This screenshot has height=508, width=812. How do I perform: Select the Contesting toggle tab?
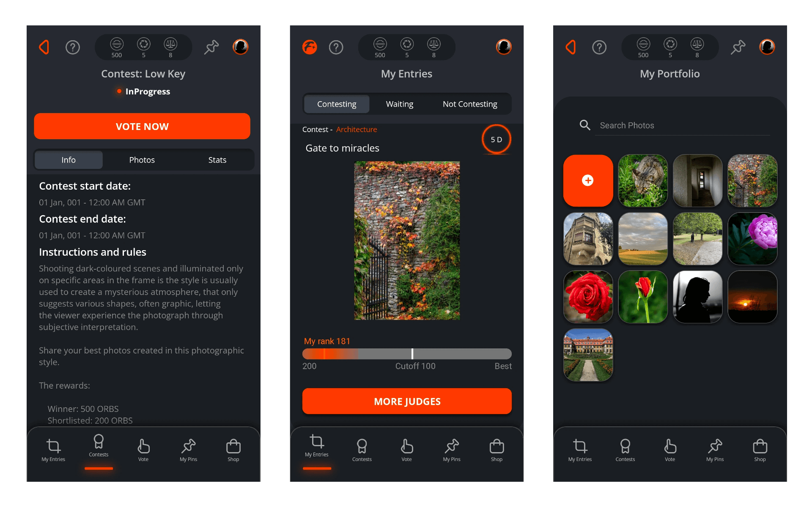point(336,104)
